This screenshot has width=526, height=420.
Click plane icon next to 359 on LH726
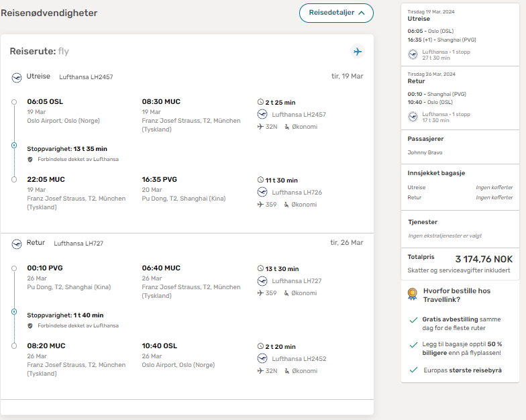pos(260,204)
